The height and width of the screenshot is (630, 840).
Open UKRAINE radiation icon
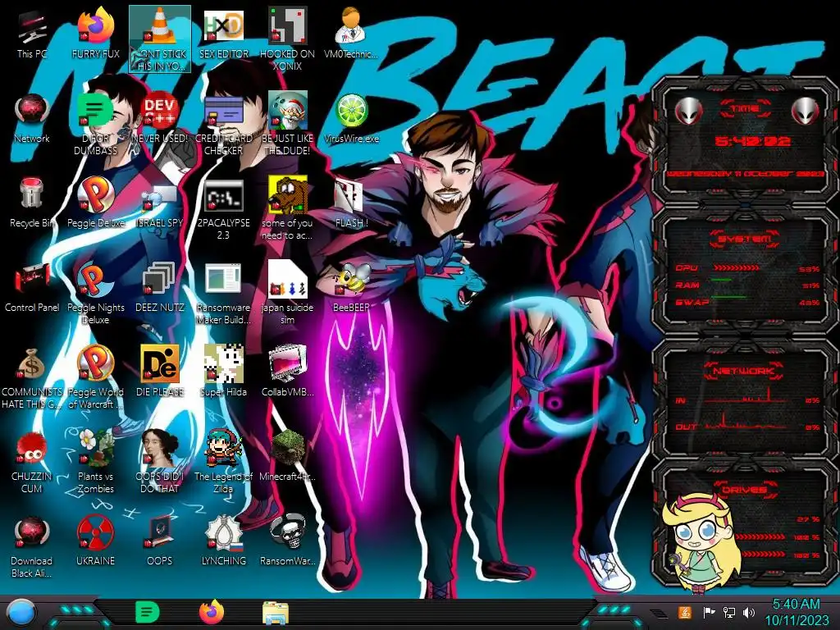click(x=95, y=541)
